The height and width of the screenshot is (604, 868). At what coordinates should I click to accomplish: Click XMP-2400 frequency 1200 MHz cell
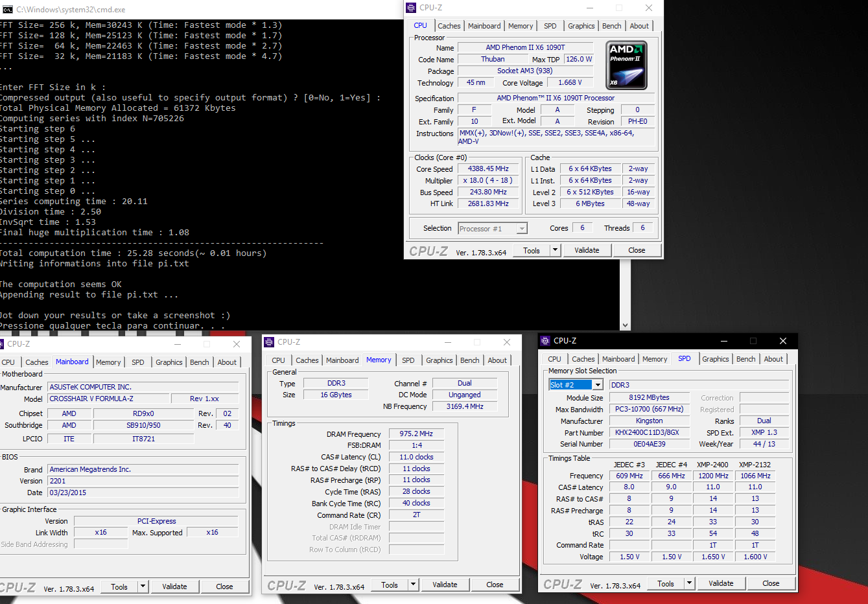pos(713,476)
